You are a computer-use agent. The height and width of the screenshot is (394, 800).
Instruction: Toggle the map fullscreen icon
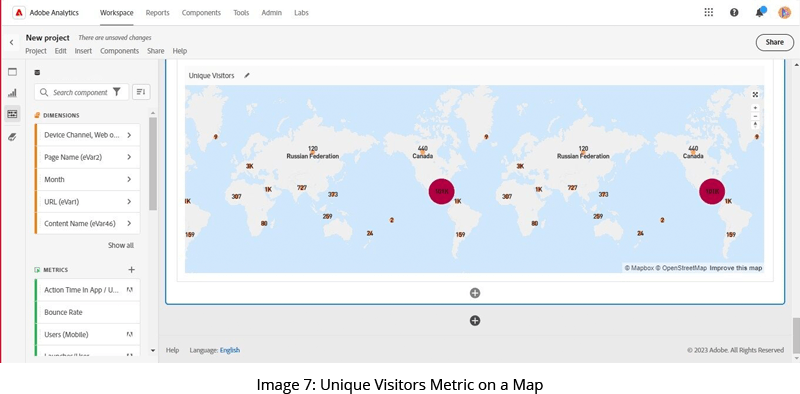(755, 94)
